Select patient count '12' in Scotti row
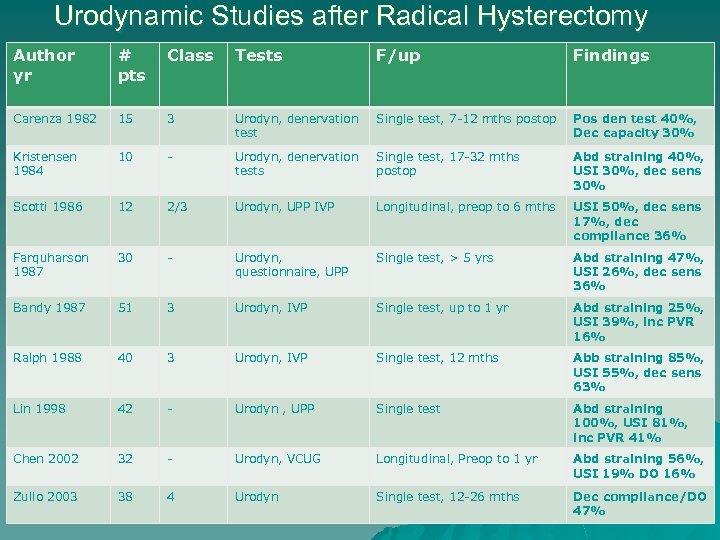The width and height of the screenshot is (720, 540). point(125,207)
